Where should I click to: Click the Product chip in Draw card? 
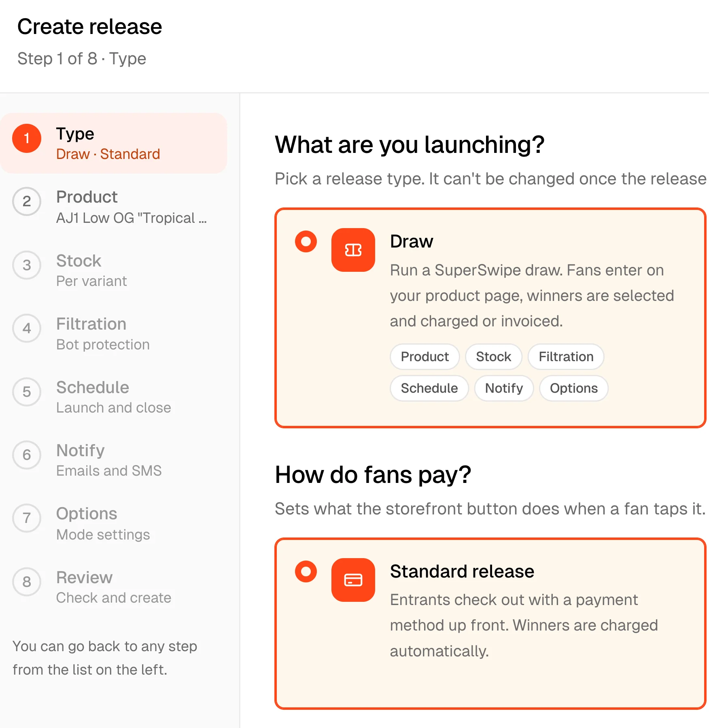pos(425,357)
